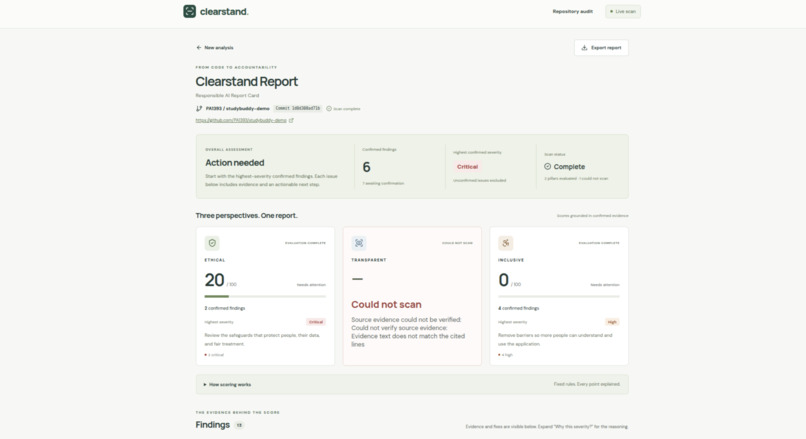
Task: Click the Ethical score 20
Action: [214, 280]
